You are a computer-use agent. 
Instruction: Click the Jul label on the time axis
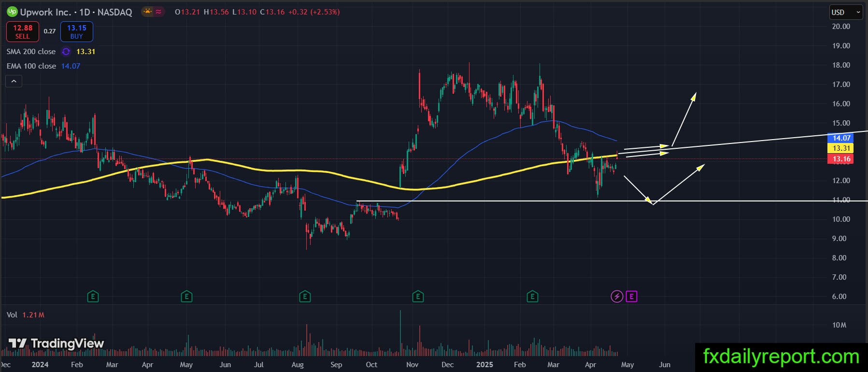click(259, 365)
